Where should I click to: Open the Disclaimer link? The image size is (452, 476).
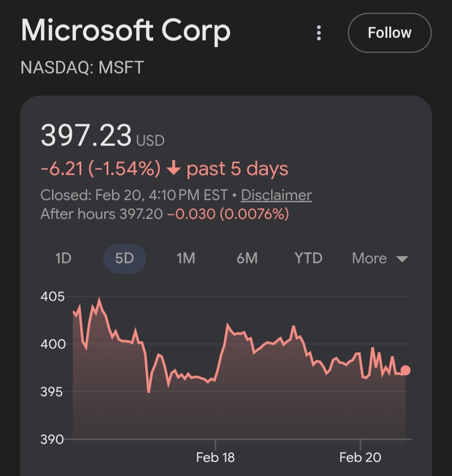[x=276, y=195]
